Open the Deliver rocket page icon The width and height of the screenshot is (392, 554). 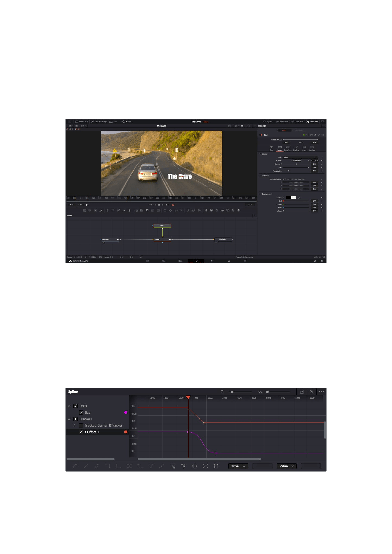tap(245, 261)
